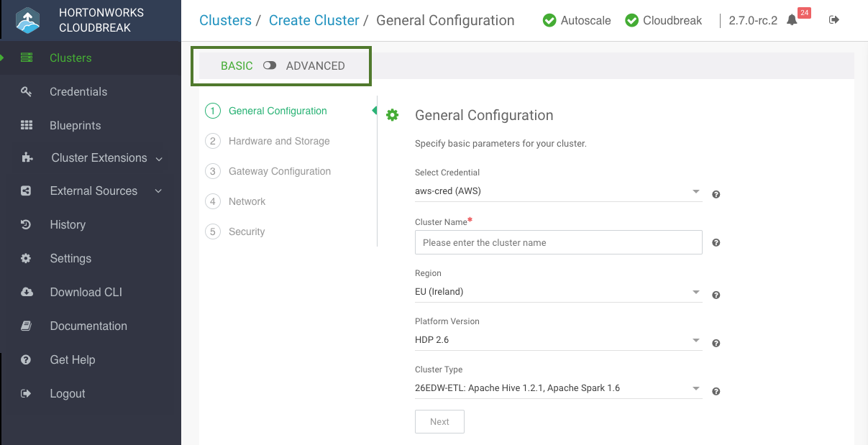Click the logout icon in top header

point(834,20)
